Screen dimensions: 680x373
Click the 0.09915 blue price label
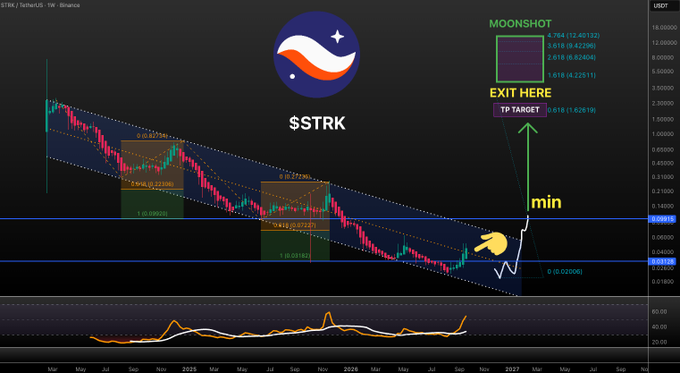pos(661,219)
